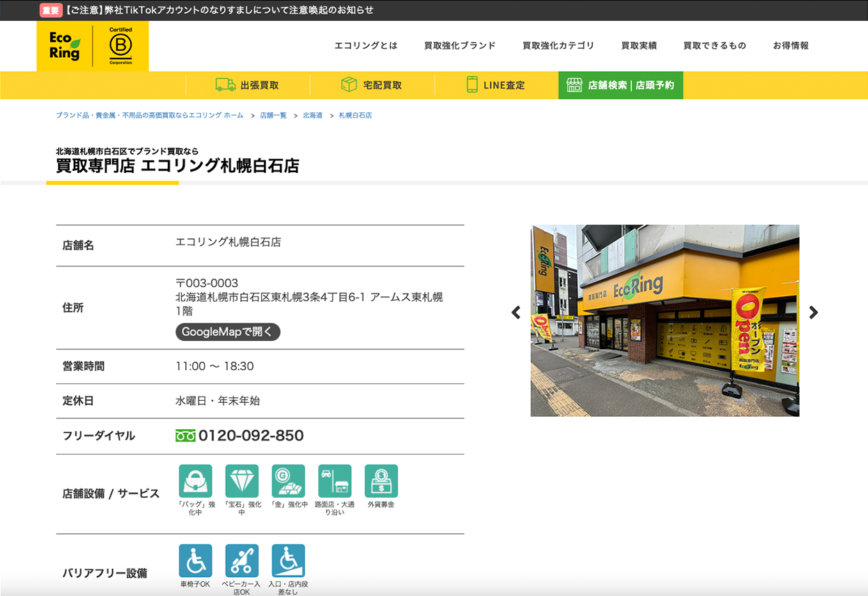
Task: Select 出張買取 in yellow navigation bar
Action: click(x=247, y=85)
